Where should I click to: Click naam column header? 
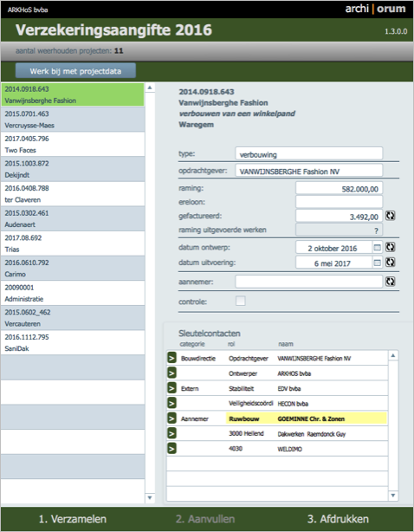pyautogui.click(x=286, y=344)
